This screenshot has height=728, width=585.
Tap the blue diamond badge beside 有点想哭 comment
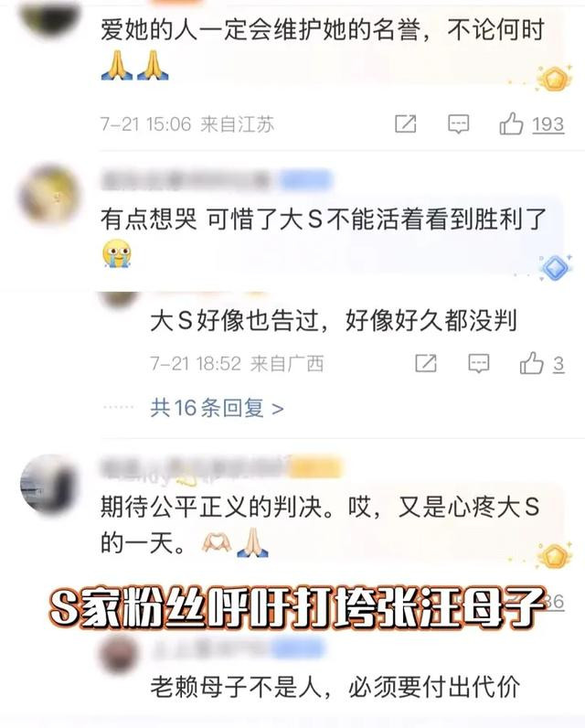click(x=555, y=268)
